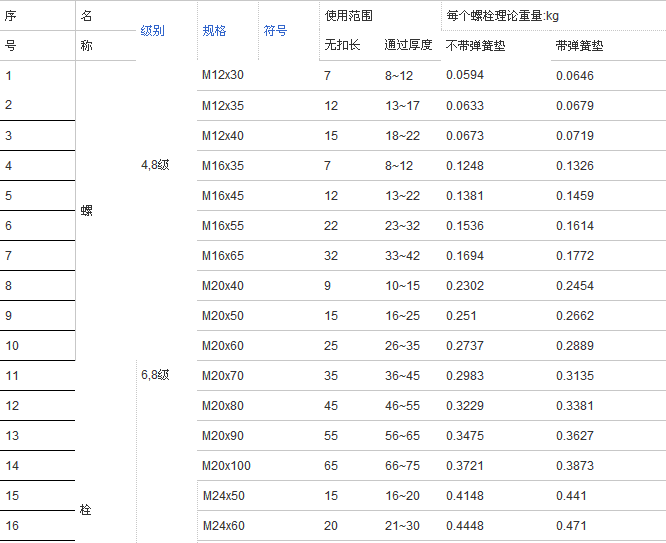666x543 pixels.
Task: Click the 4,8级 grade cell
Action: click(x=155, y=166)
